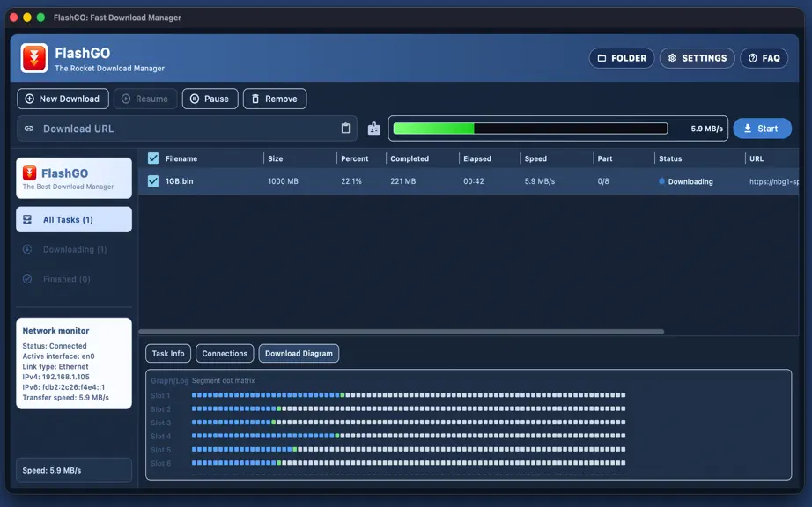Click the blue Downloading status dot
Screen dimensions: 812x507
tap(661, 181)
